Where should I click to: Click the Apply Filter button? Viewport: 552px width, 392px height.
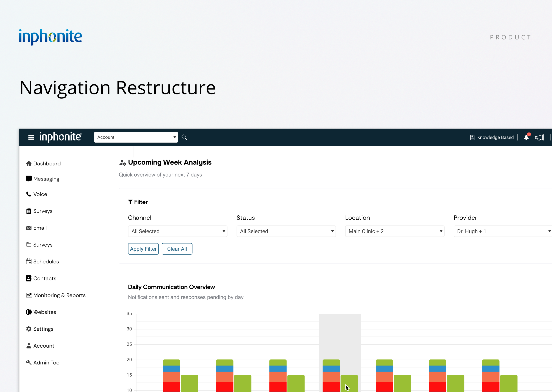click(x=143, y=249)
